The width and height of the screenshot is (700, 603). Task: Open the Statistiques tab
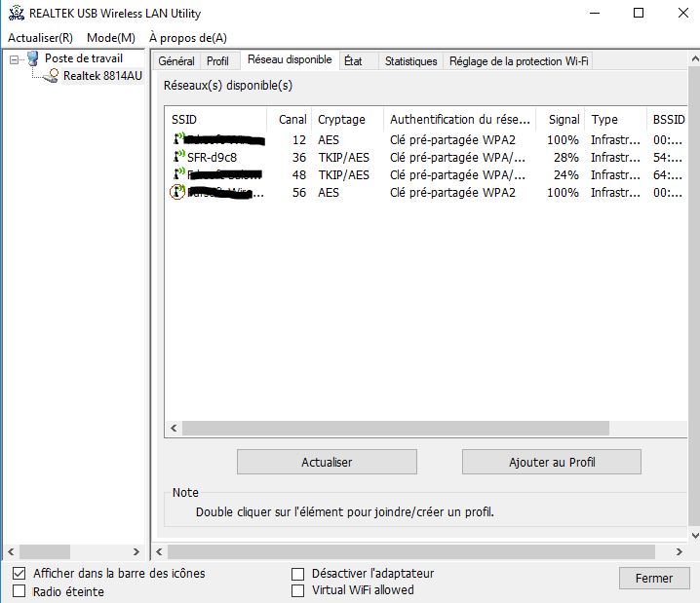tap(410, 61)
